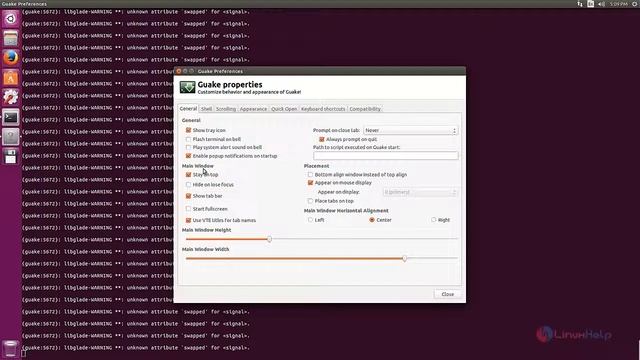Open Ubuntu Software Center dock icon

click(11, 78)
